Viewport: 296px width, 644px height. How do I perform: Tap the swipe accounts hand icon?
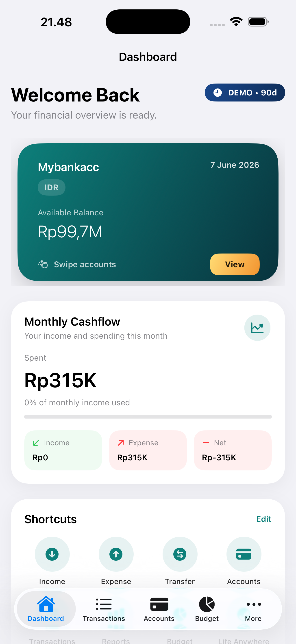click(43, 264)
